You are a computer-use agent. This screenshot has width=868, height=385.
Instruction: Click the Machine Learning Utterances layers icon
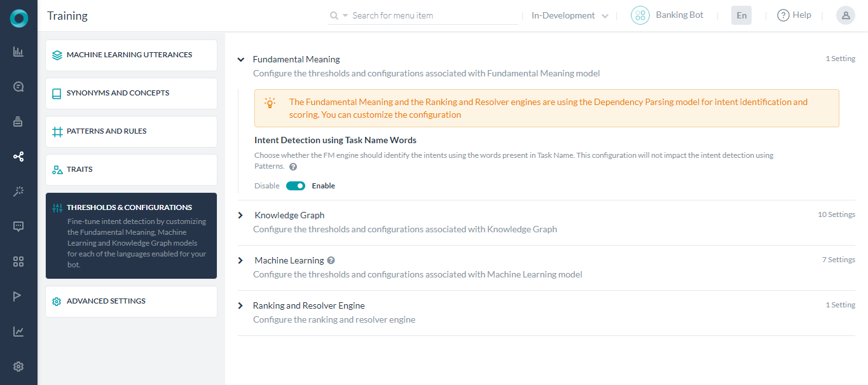tap(57, 55)
